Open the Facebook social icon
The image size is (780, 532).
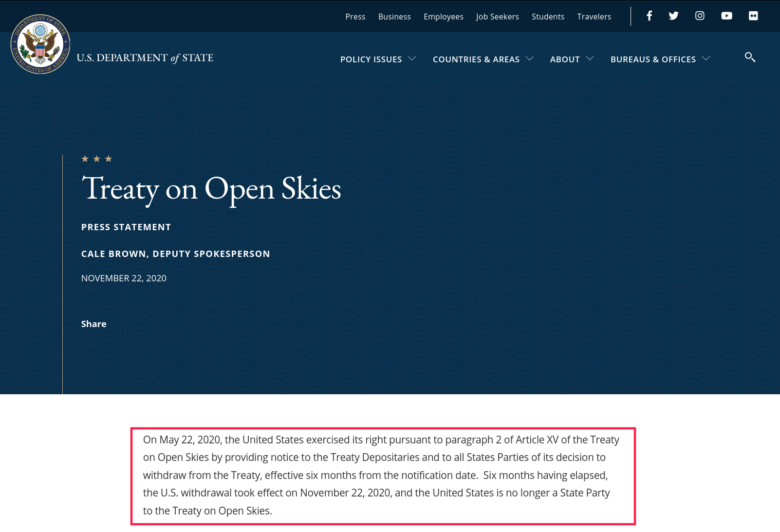pyautogui.click(x=649, y=16)
